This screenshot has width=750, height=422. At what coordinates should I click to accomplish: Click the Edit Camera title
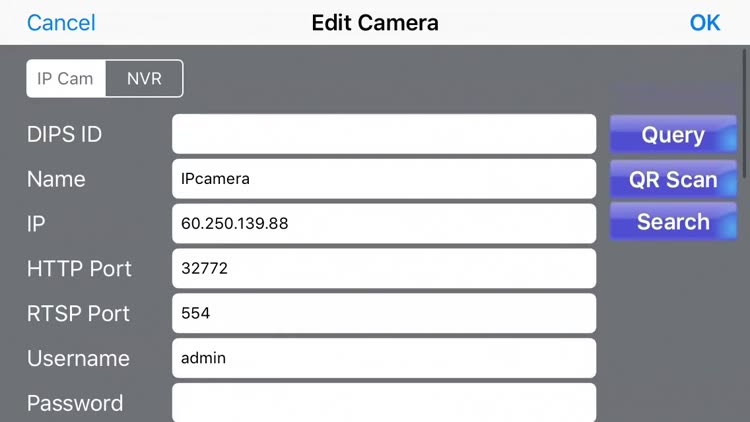tap(375, 23)
